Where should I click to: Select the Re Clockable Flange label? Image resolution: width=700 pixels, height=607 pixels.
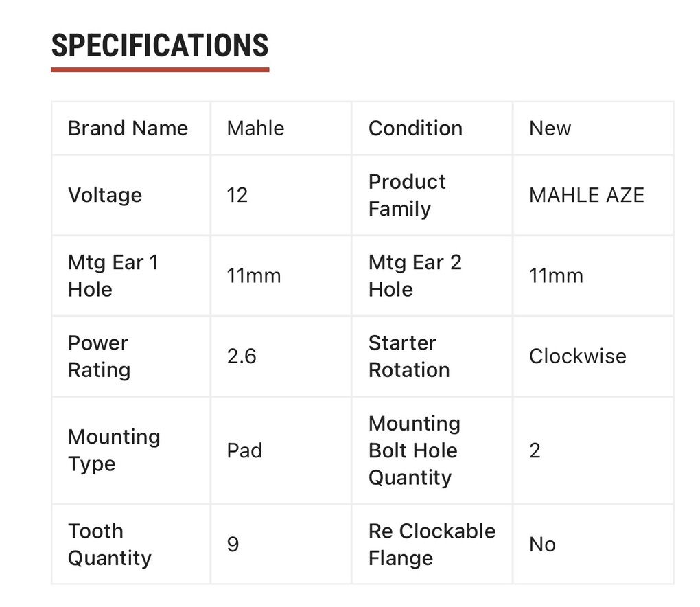coord(432,544)
